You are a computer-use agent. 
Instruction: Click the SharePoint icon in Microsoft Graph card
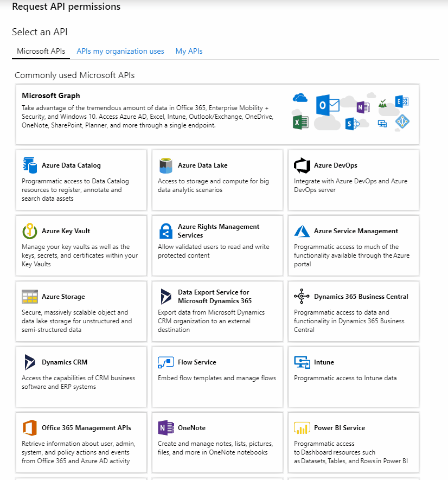pos(352,124)
